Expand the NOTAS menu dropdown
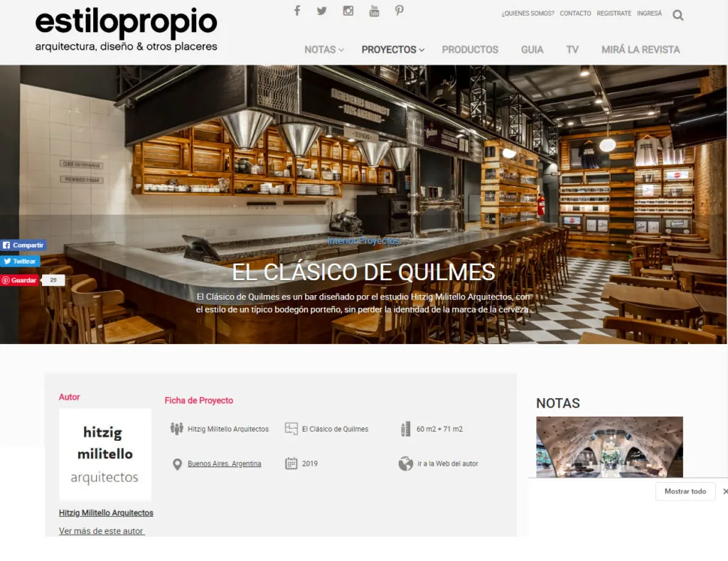The width and height of the screenshot is (728, 561). [x=324, y=50]
